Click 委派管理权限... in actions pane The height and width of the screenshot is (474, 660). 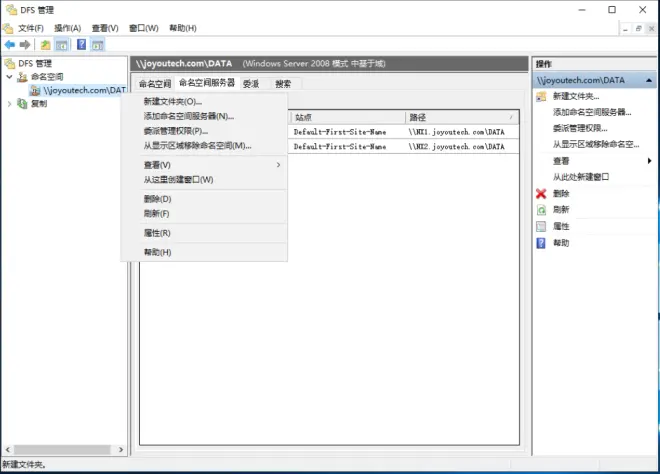click(580, 128)
